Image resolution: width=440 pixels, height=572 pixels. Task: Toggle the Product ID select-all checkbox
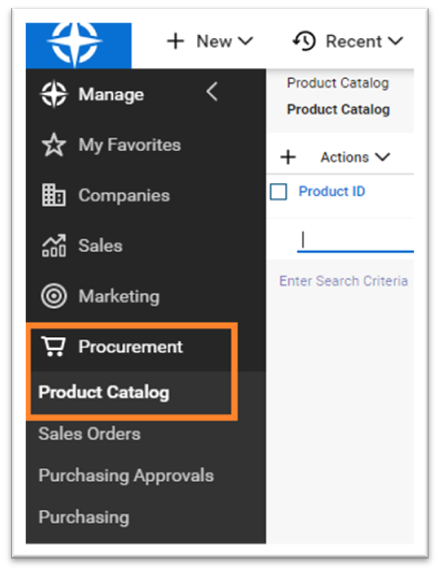pos(278,192)
